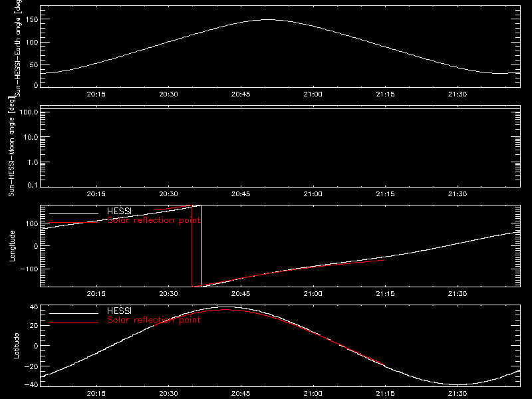
Task: Click the 20:15 tick under the Earth angle plot
Action: point(96,94)
